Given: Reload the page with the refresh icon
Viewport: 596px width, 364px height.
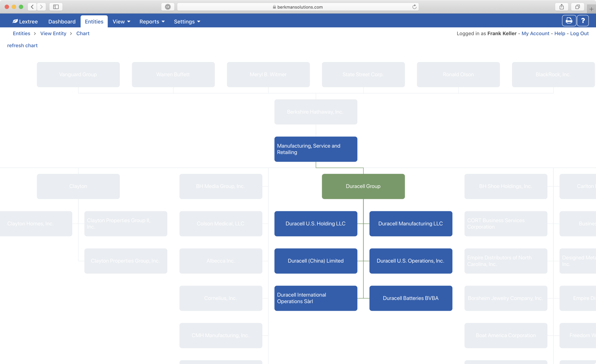Looking at the screenshot, I should 414,7.
